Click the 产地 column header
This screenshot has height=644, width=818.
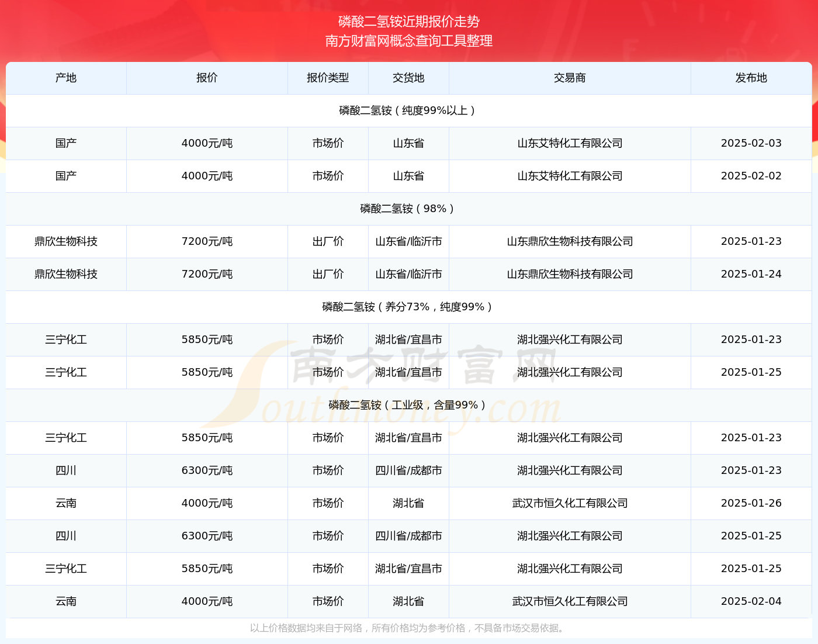pyautogui.click(x=66, y=78)
